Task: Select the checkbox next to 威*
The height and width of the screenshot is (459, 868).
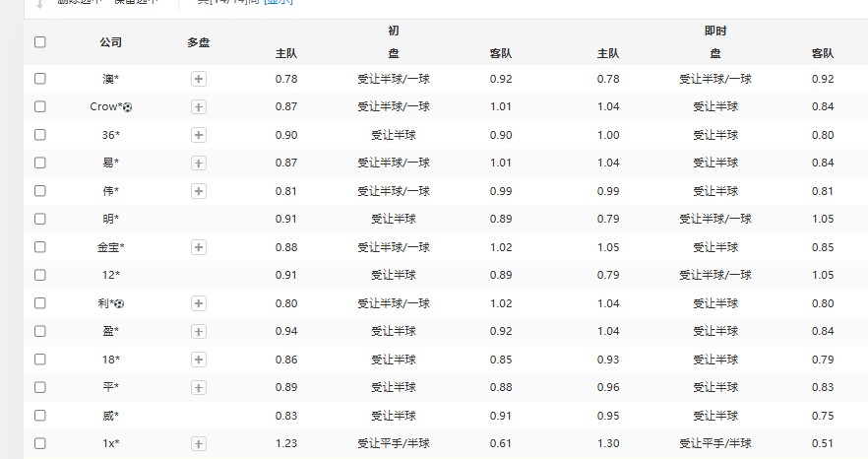Action: point(39,416)
